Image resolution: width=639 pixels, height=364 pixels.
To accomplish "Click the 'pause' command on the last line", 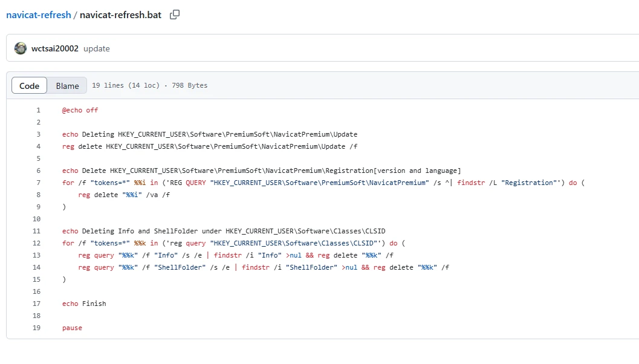I will 72,328.
